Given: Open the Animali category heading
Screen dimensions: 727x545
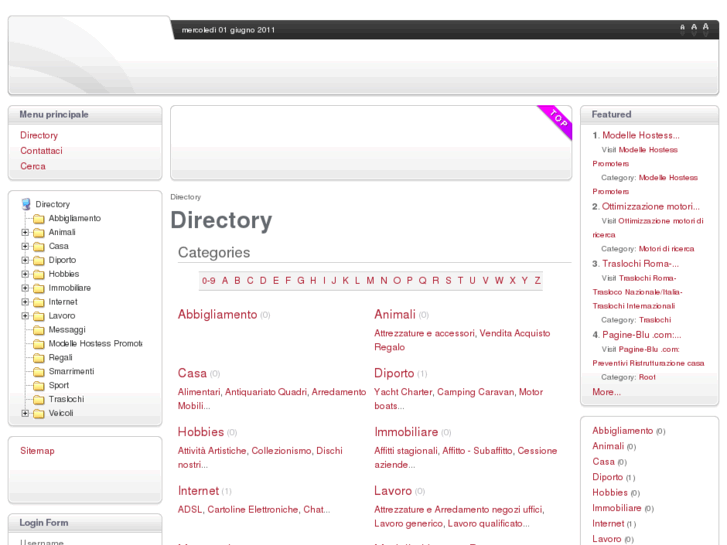Looking at the screenshot, I should pyautogui.click(x=395, y=314).
